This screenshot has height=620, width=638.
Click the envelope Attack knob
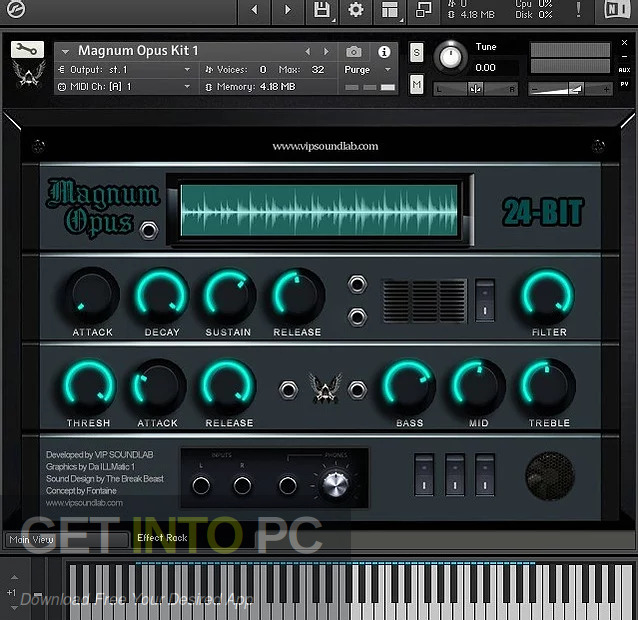[92, 295]
